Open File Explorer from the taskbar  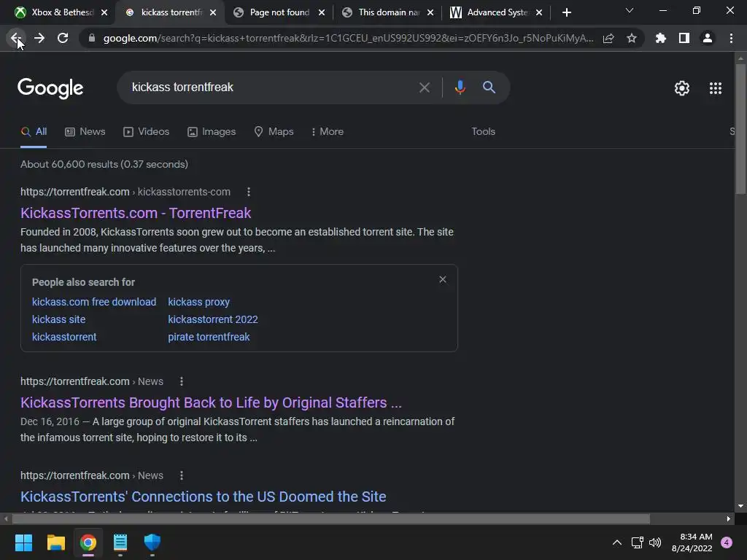(x=55, y=542)
